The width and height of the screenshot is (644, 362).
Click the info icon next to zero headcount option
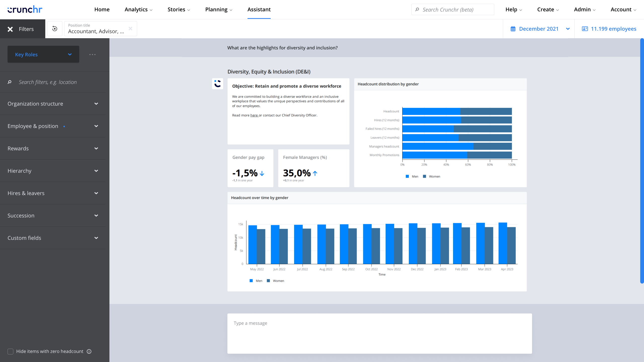89,351
